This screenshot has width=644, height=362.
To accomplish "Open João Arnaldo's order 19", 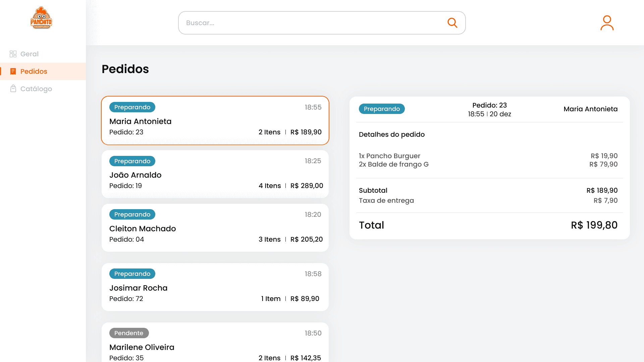I will point(215,174).
